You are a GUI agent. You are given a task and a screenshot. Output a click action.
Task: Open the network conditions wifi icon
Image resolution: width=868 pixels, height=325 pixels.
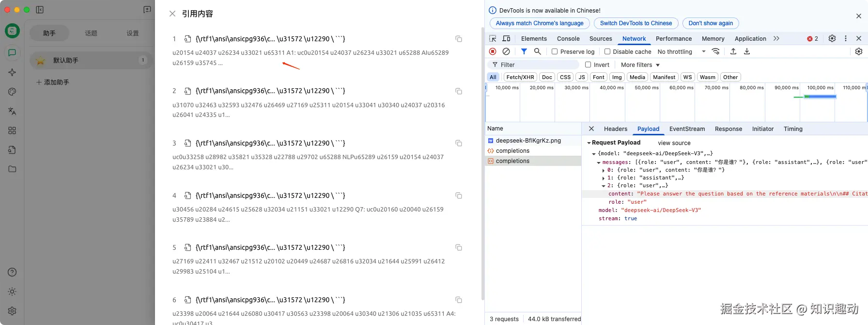[716, 51]
